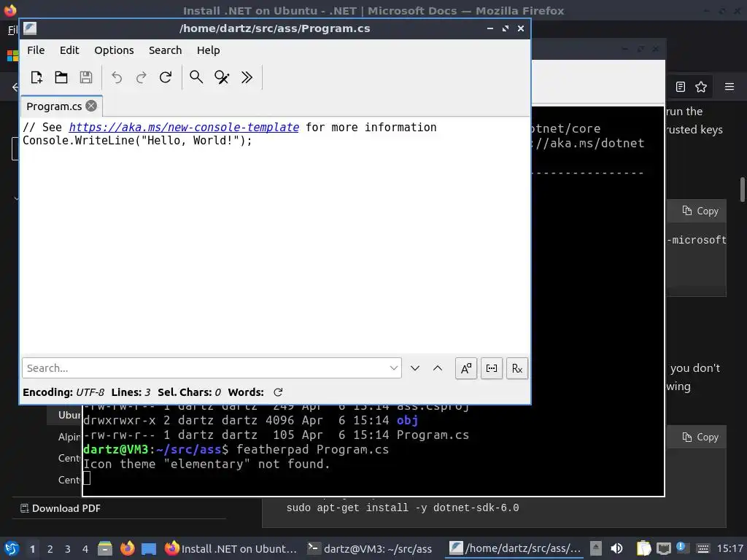
Task: Copy the upper code block in docs page
Action: (700, 211)
